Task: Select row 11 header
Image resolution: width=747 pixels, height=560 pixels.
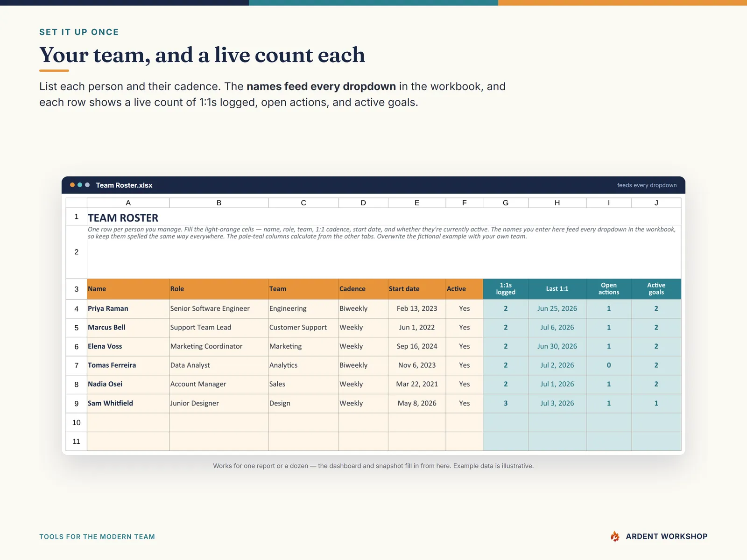Action: 77,441
